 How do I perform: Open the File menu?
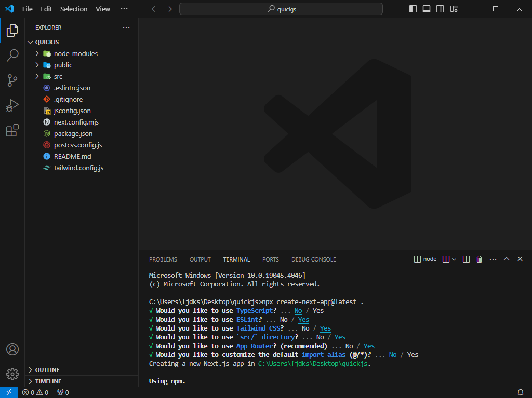coord(27,9)
